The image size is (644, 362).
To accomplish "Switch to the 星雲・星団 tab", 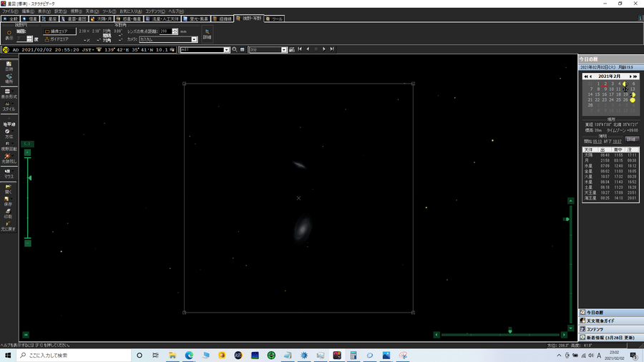I will [x=74, y=19].
